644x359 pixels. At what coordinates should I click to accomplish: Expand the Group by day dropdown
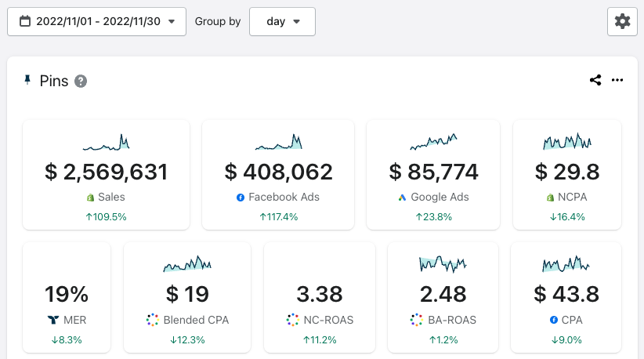282,21
